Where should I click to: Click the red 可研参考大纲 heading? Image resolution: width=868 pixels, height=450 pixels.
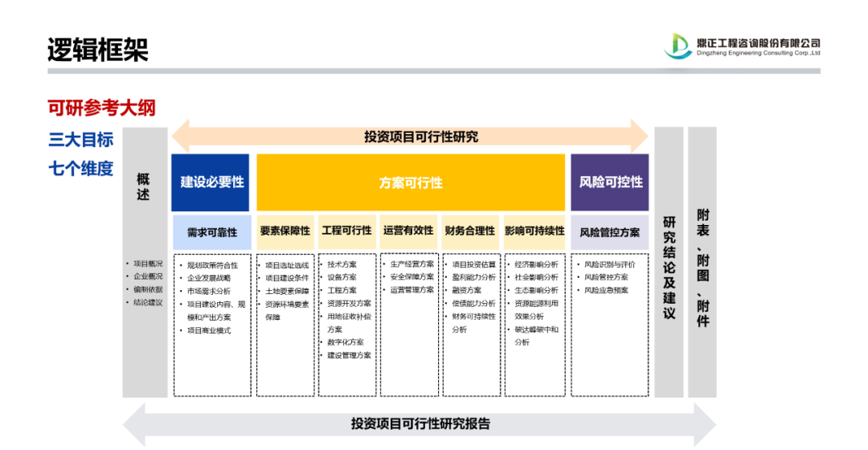[101, 108]
